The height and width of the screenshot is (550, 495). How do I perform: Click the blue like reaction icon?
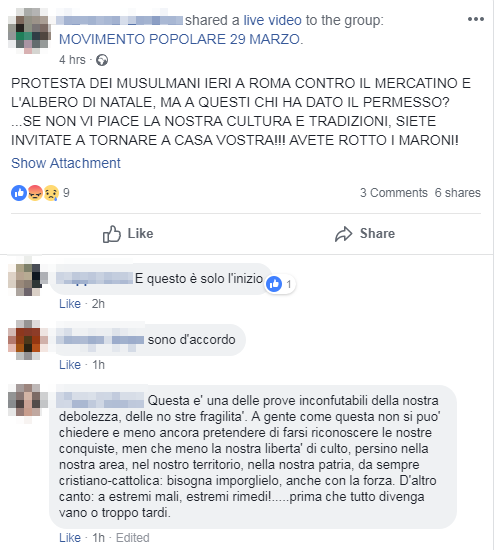coord(19,193)
